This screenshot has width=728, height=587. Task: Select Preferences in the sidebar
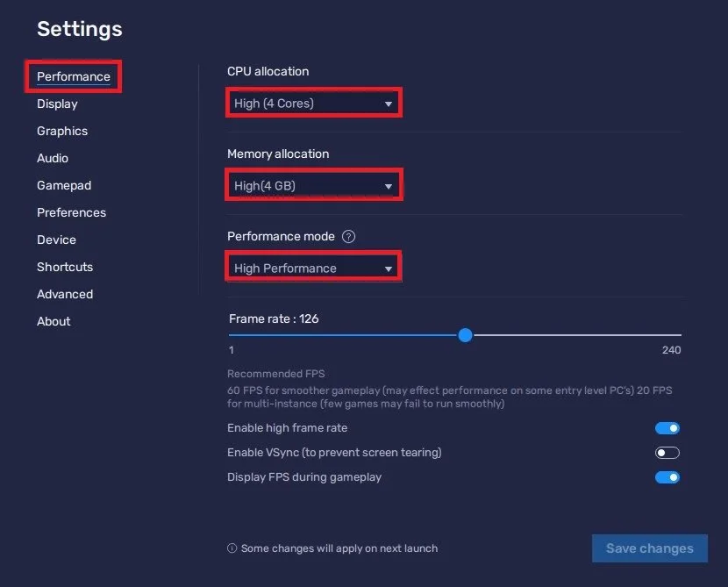click(x=72, y=212)
